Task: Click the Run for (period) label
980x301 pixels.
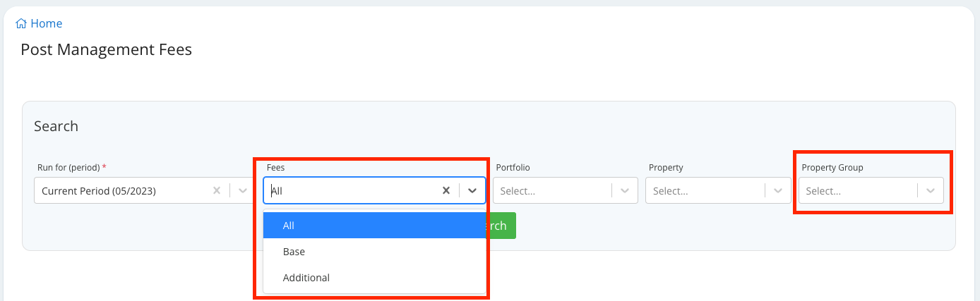Action: 69,168
